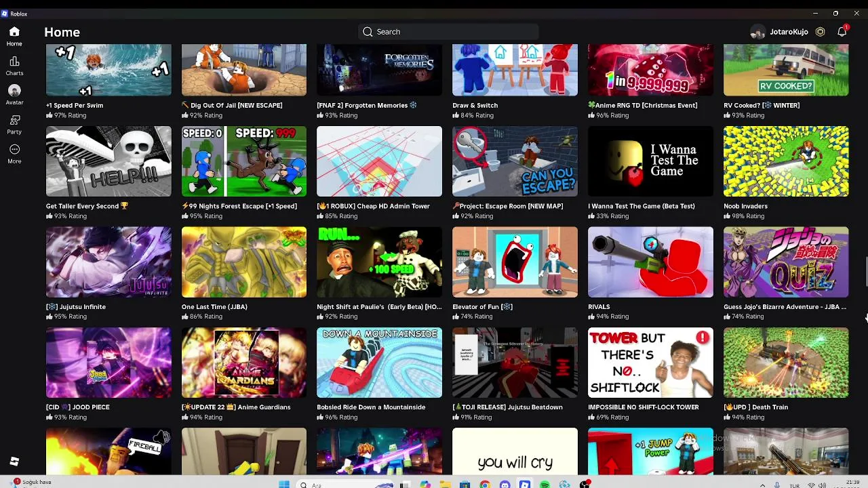Open the Bobsled Ride Down a Mountainside thumbnail
Image resolution: width=868 pixels, height=488 pixels.
click(x=379, y=363)
